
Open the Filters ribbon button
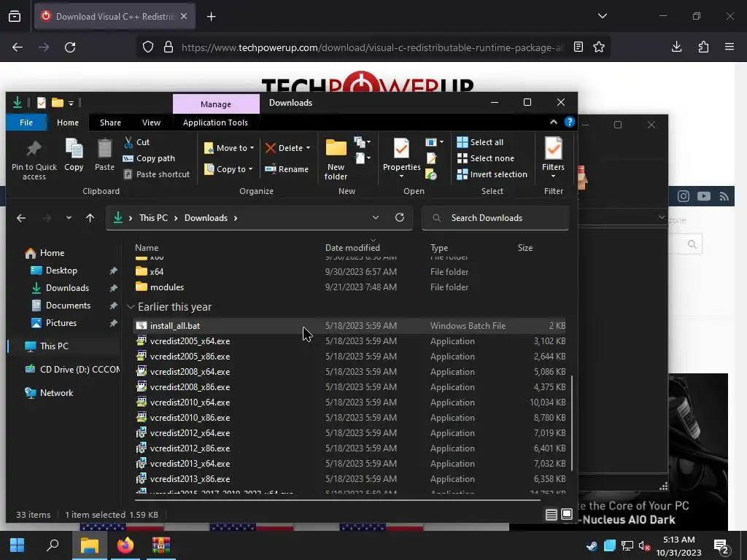553,157
